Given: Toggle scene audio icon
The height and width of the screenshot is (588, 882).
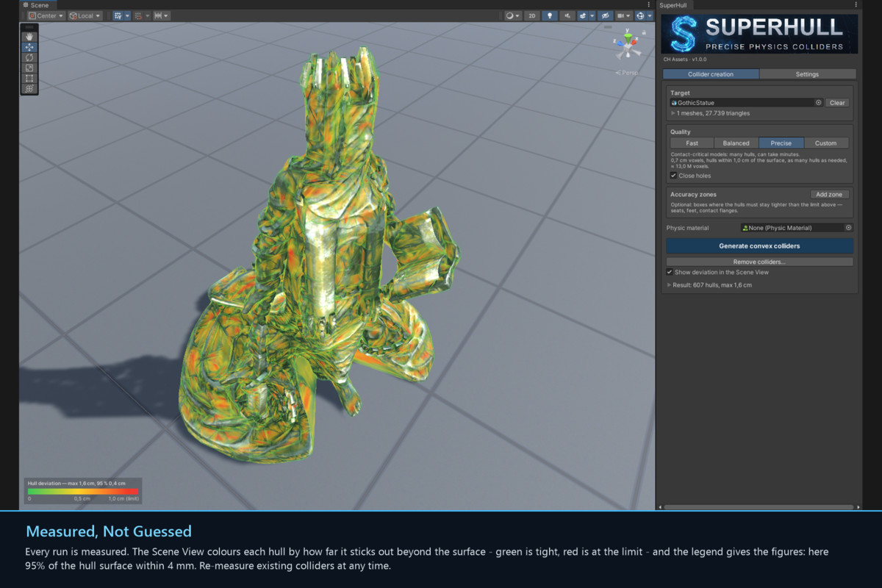Looking at the screenshot, I should [x=567, y=15].
